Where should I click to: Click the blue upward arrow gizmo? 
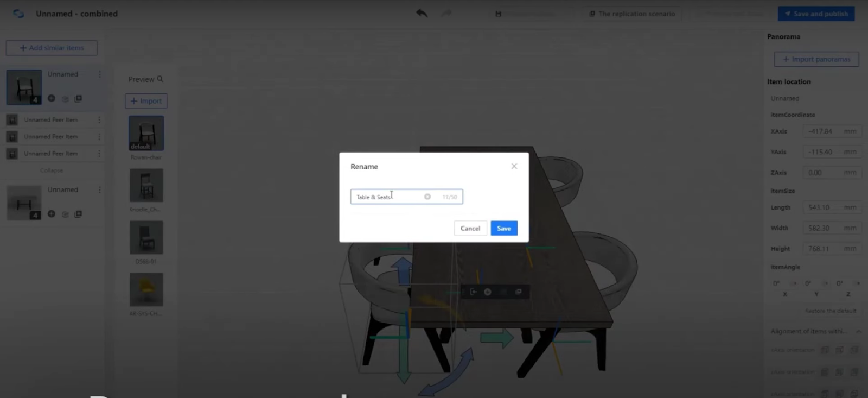pyautogui.click(x=402, y=270)
